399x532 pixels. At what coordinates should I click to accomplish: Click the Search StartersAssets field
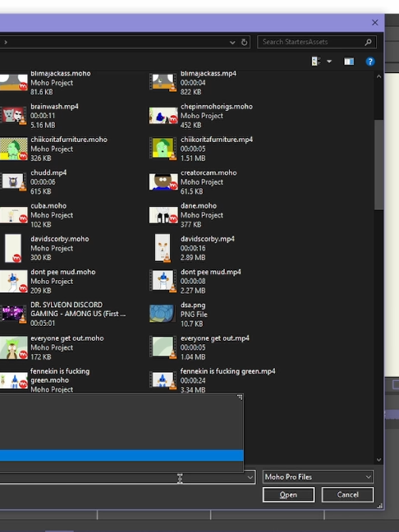pyautogui.click(x=317, y=42)
